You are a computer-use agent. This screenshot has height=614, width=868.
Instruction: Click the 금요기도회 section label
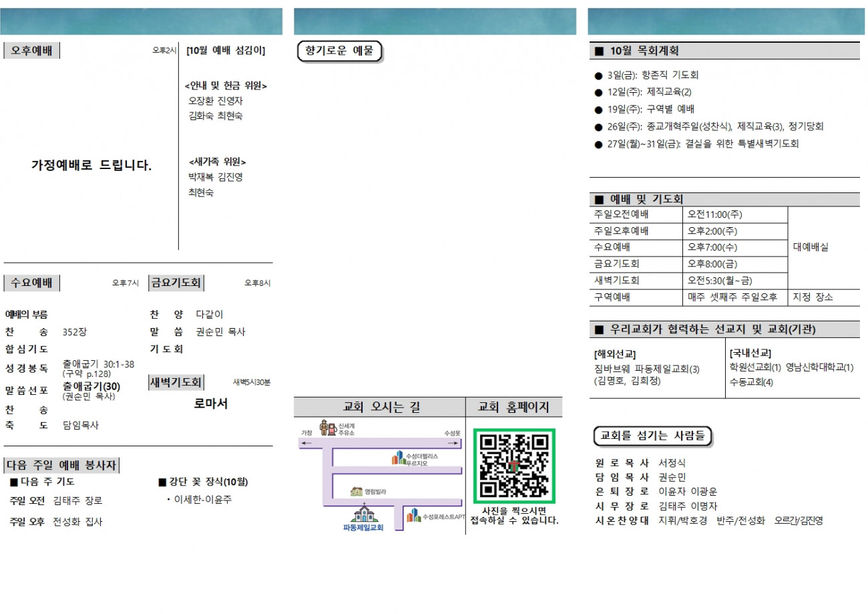(x=176, y=283)
